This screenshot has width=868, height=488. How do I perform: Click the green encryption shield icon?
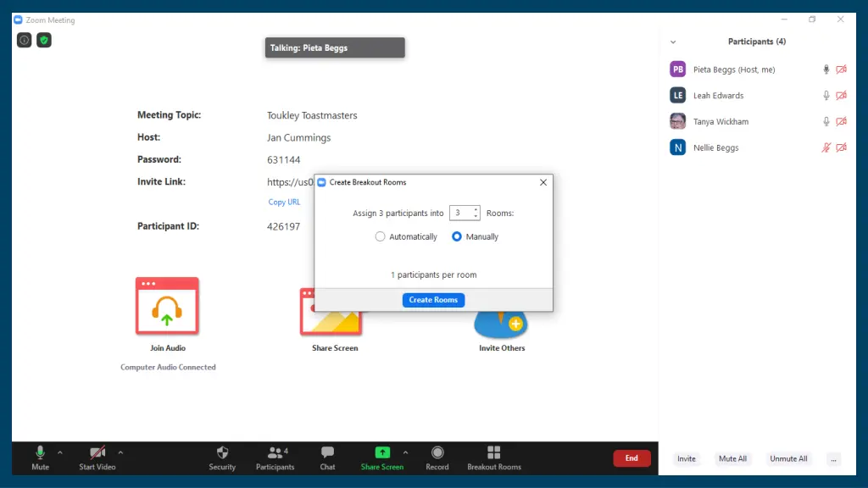(44, 40)
